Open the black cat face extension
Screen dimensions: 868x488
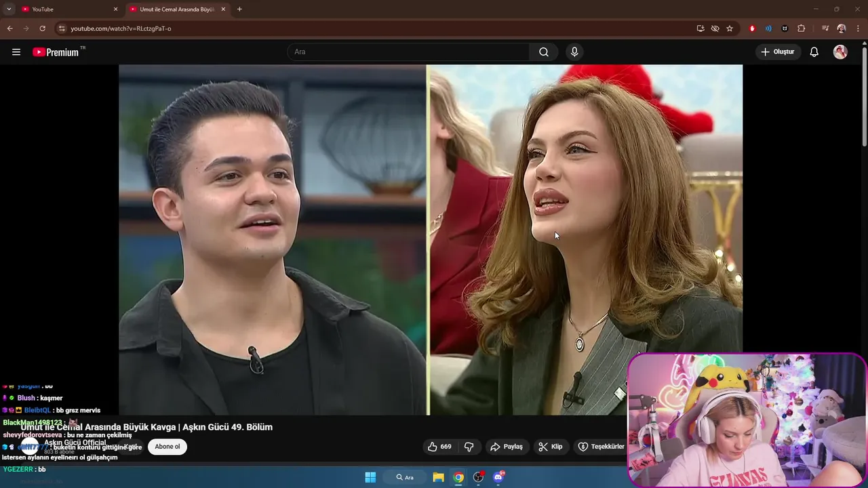[x=785, y=28]
